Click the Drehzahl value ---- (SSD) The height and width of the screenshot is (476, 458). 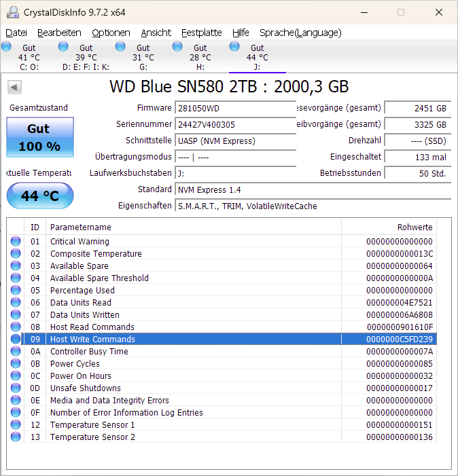pos(418,141)
